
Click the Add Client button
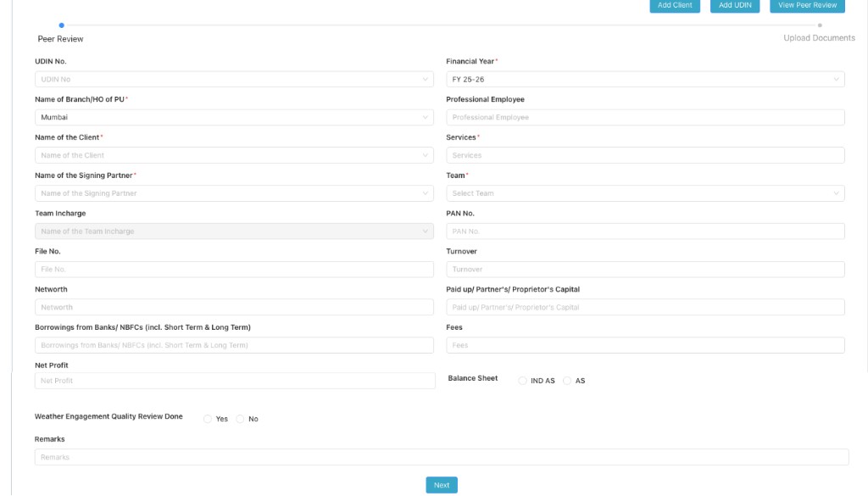(x=674, y=5)
